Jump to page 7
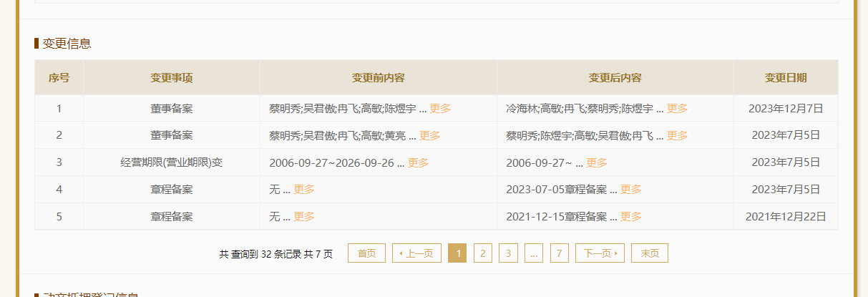The width and height of the screenshot is (868, 297). click(x=560, y=253)
